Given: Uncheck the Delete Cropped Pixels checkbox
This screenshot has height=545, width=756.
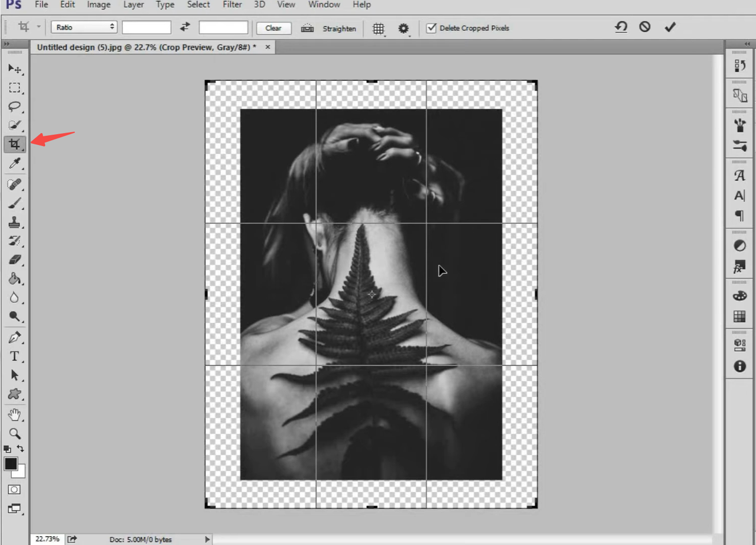Looking at the screenshot, I should [431, 28].
